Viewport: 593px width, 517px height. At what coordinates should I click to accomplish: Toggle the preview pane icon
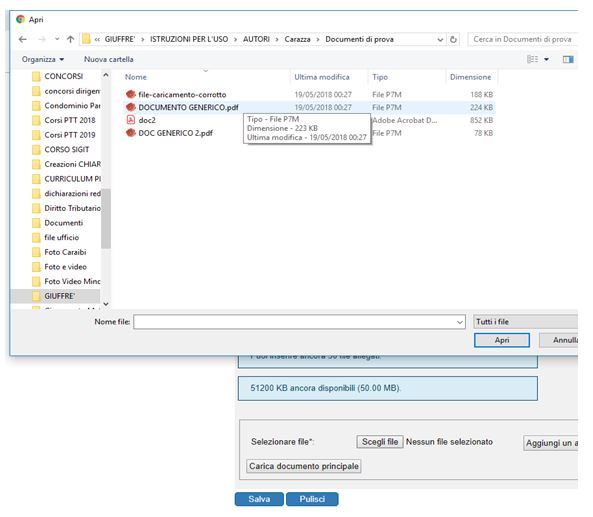point(568,59)
